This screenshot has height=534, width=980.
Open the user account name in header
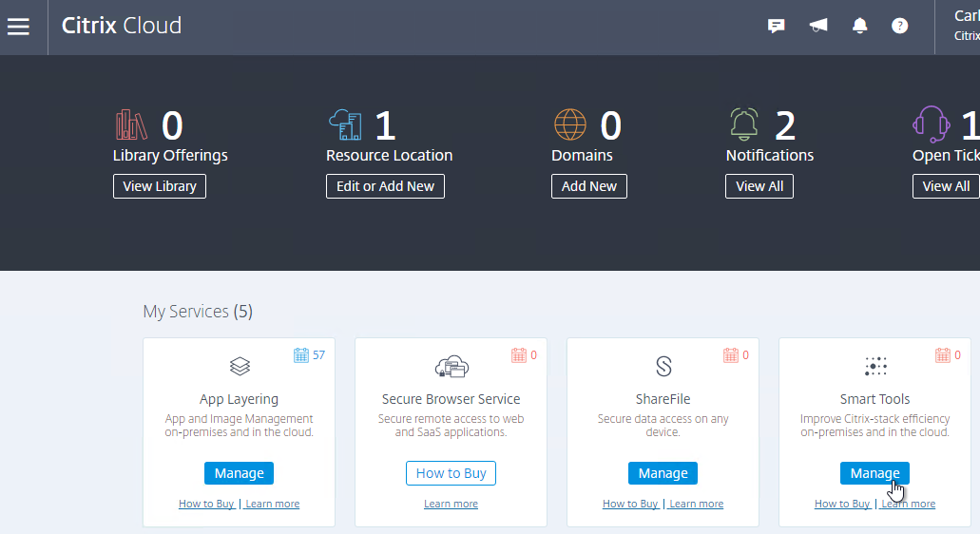click(x=967, y=17)
